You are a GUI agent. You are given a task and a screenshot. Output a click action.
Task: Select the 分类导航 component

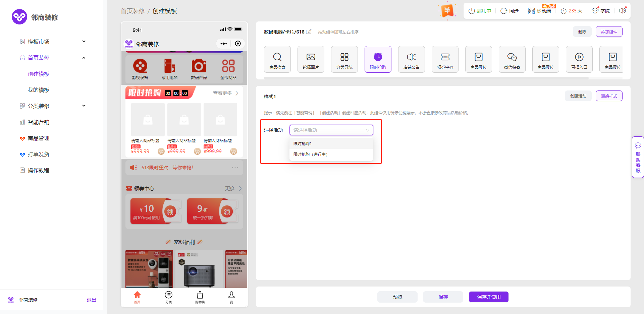pos(344,59)
